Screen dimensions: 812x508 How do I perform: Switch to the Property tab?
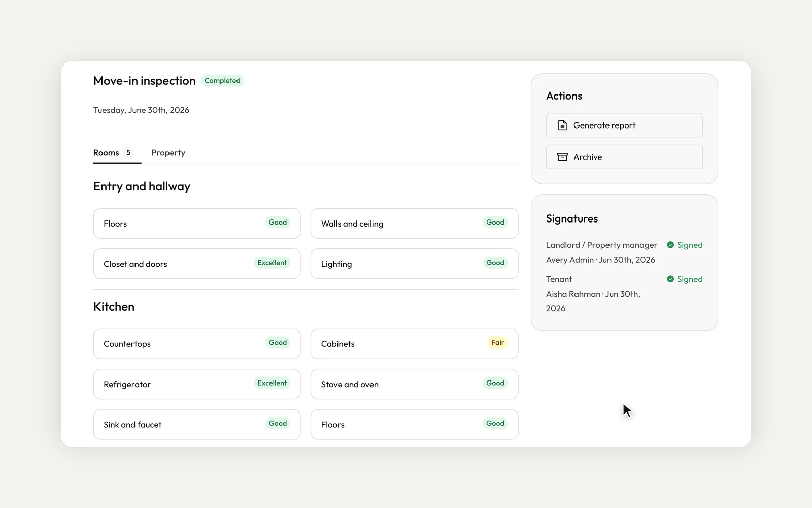click(x=168, y=153)
